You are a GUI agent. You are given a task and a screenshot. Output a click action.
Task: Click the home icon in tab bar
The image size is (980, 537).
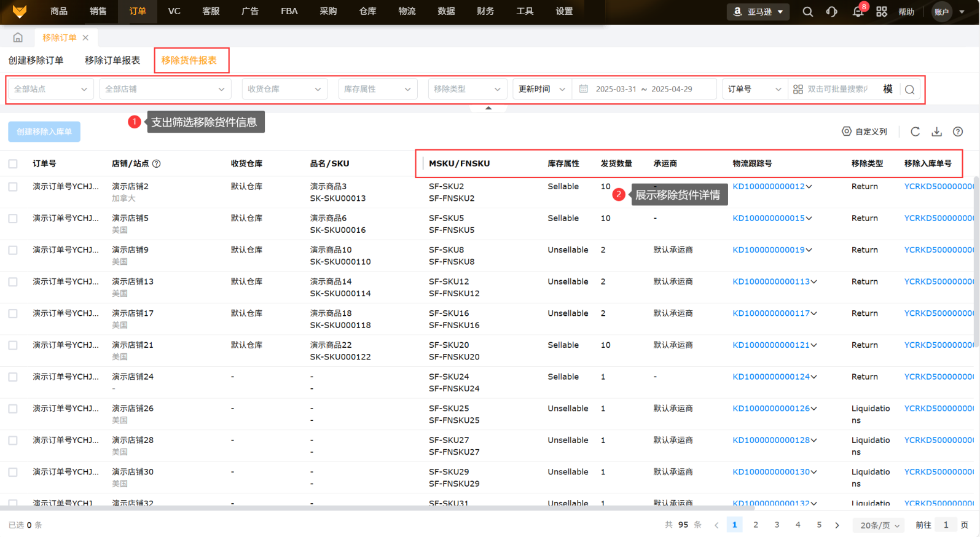click(x=18, y=37)
